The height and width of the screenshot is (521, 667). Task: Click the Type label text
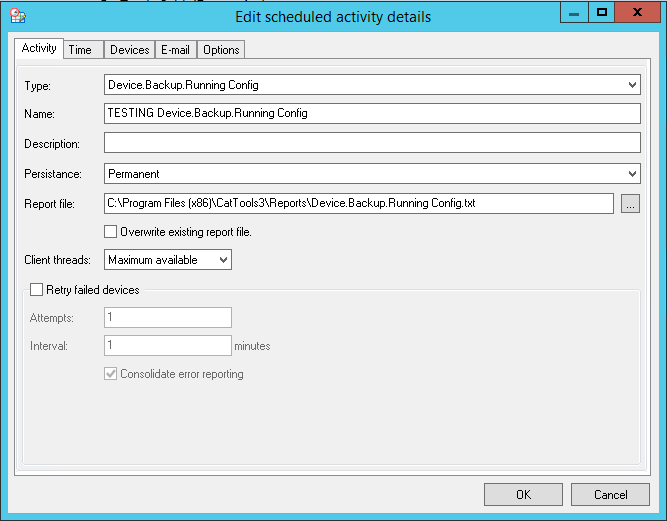coord(37,86)
